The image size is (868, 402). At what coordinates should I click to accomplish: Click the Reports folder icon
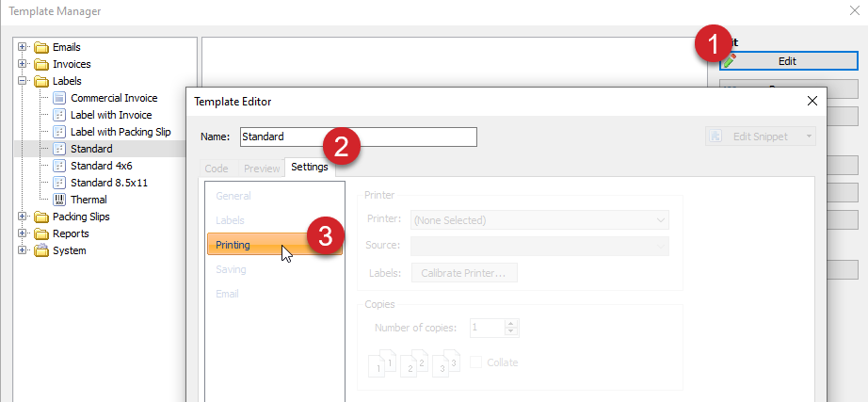tap(41, 233)
